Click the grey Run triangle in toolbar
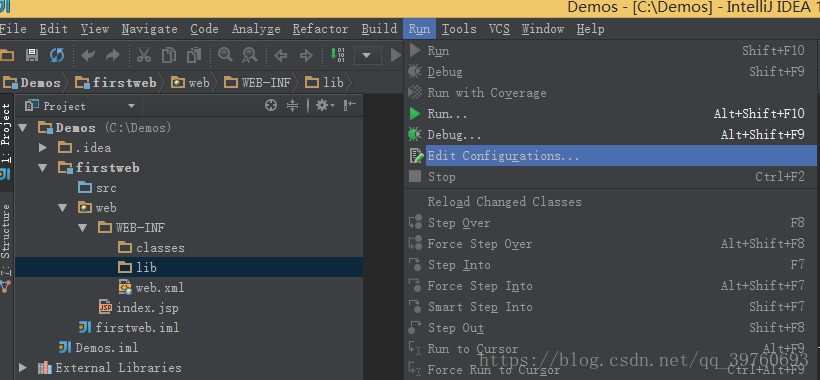Viewport: 820px width, 380px height. coord(396,55)
